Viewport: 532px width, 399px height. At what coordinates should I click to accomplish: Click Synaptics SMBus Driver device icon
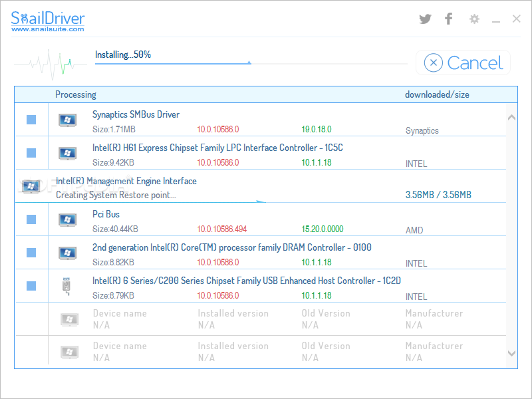[68, 120]
